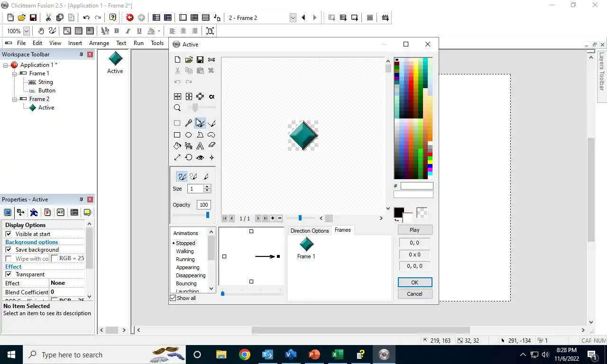Select the Ellipse shape tool

[189, 135]
